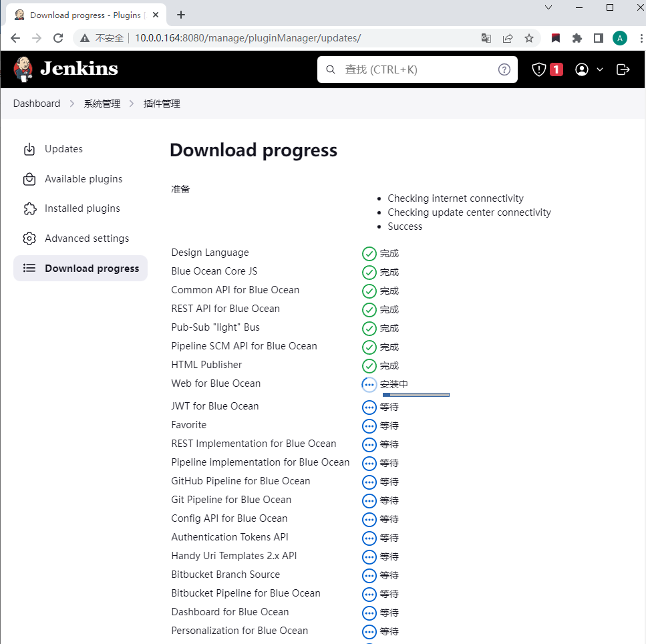Open the Chrome profile avatar A

pos(620,38)
